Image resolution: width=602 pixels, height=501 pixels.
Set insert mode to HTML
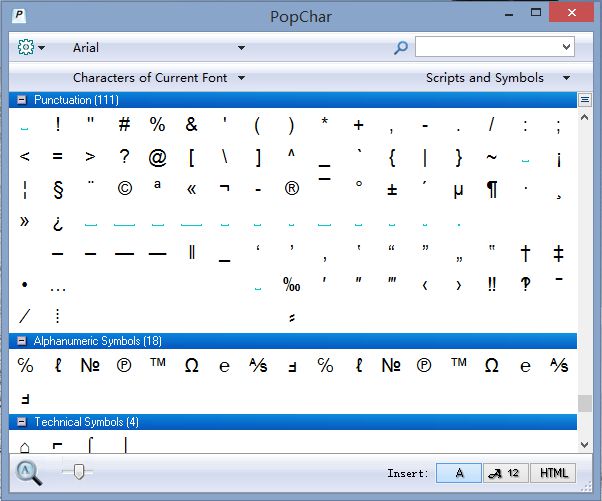coord(553,473)
